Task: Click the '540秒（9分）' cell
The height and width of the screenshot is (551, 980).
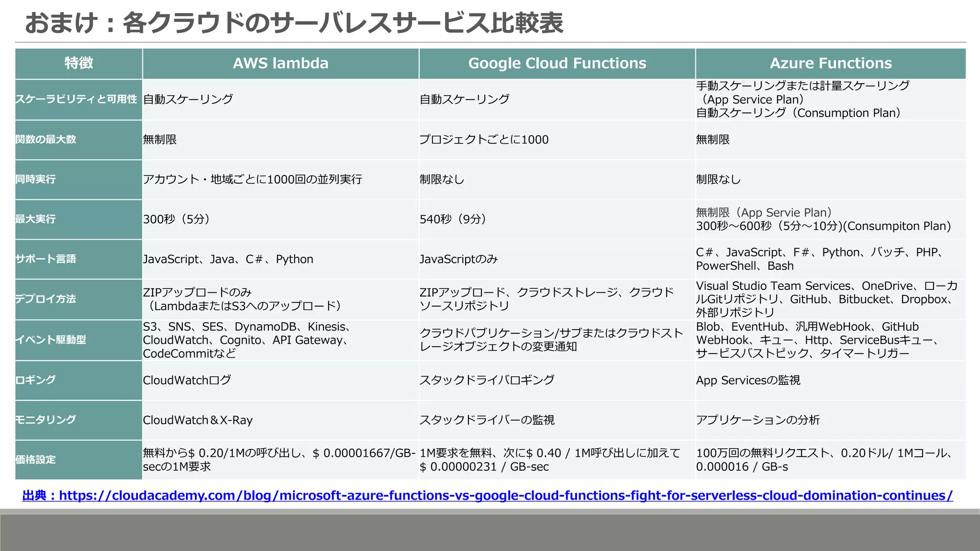Action: pyautogui.click(x=557, y=219)
